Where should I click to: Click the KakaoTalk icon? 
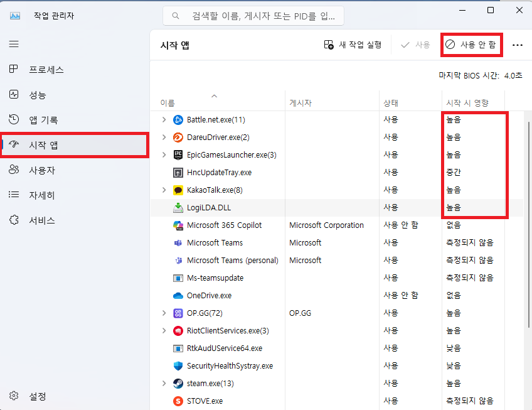coord(178,190)
